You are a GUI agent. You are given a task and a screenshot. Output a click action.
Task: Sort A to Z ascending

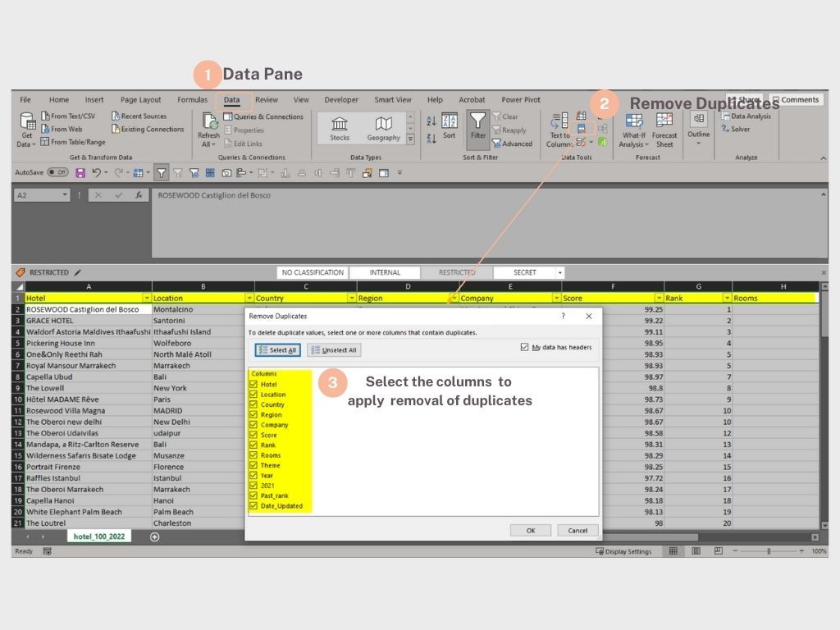click(431, 121)
